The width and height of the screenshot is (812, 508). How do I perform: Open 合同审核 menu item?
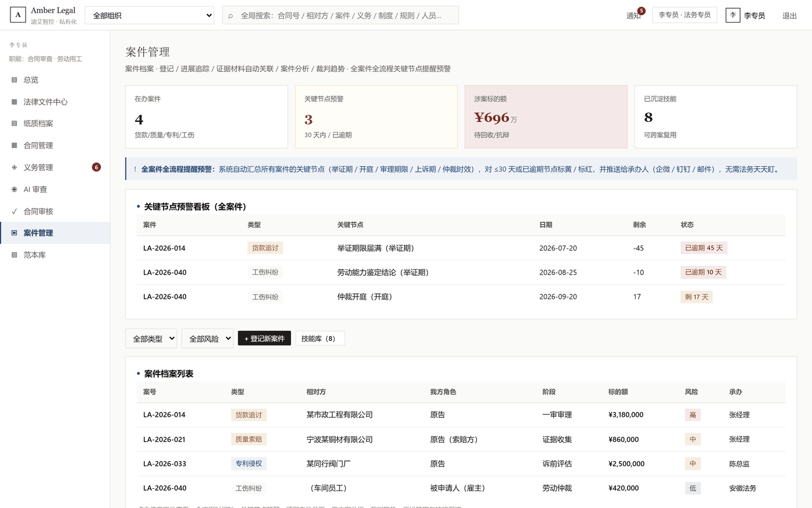(55, 211)
